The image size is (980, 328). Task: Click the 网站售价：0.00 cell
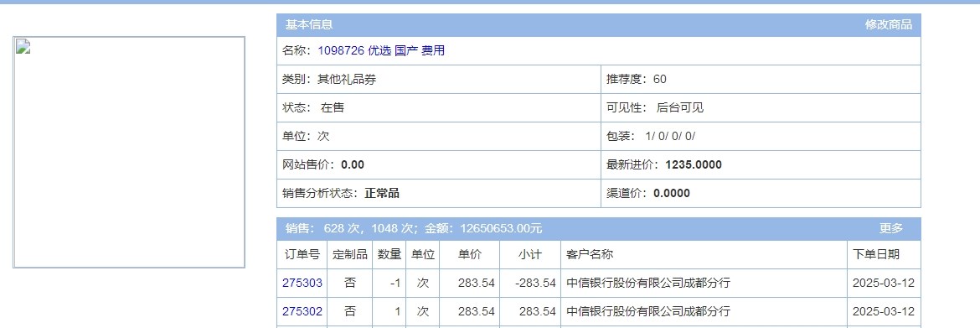tap(438, 164)
